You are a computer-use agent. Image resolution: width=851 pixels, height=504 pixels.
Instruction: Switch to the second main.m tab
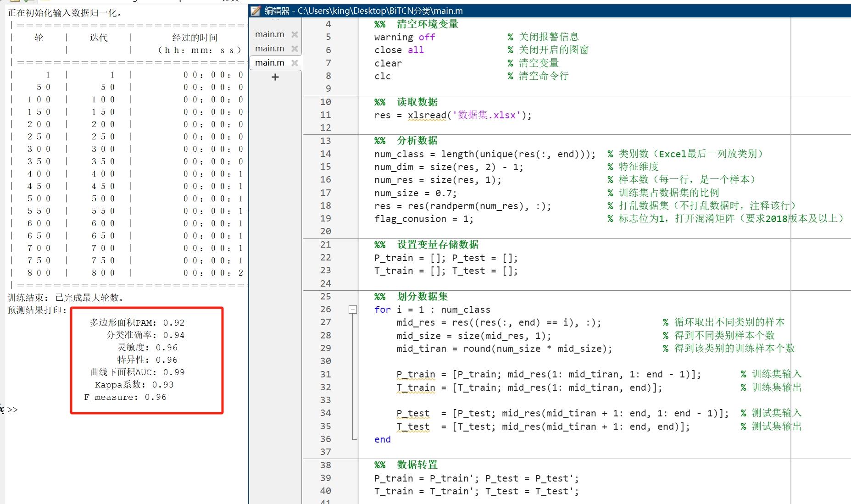269,48
